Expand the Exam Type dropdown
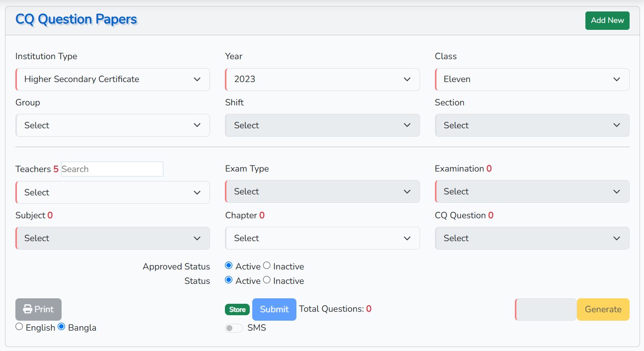This screenshot has height=351, width=644. pos(322,191)
